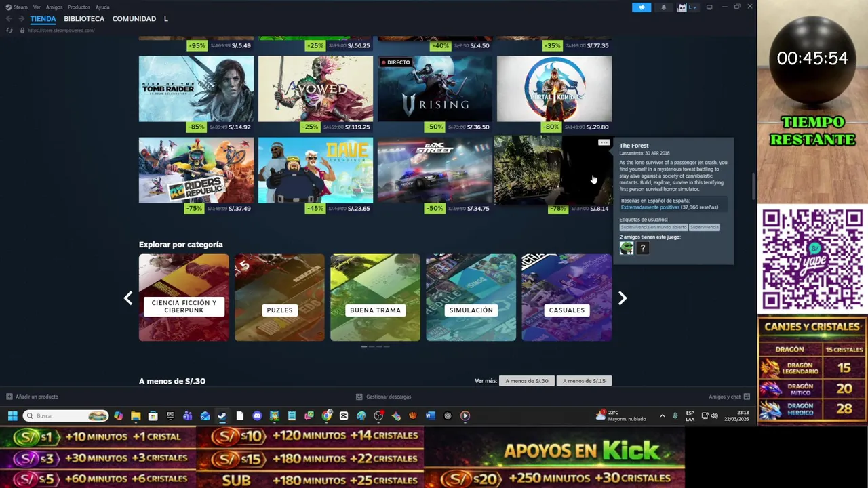868x488 pixels.
Task: Open the Windows Start menu
Action: [12, 415]
